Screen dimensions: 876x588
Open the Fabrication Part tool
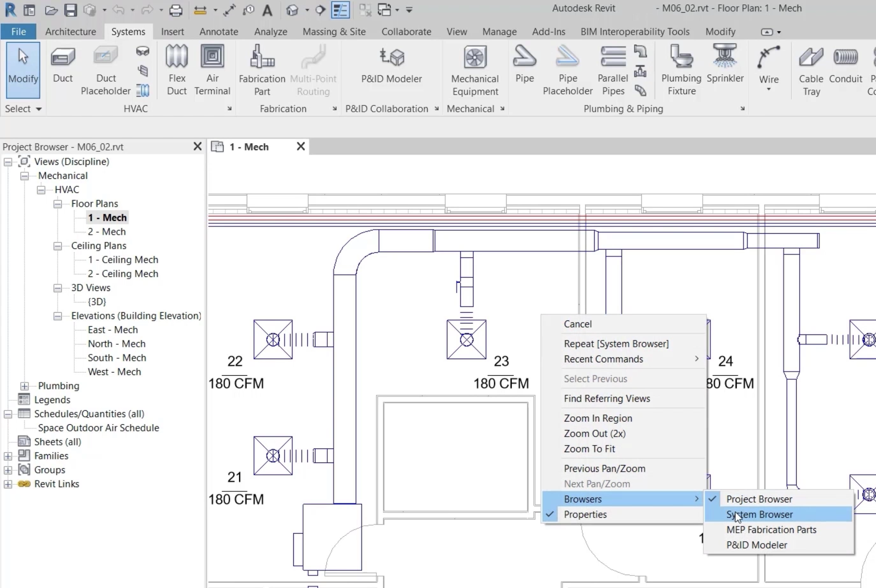[262, 71]
